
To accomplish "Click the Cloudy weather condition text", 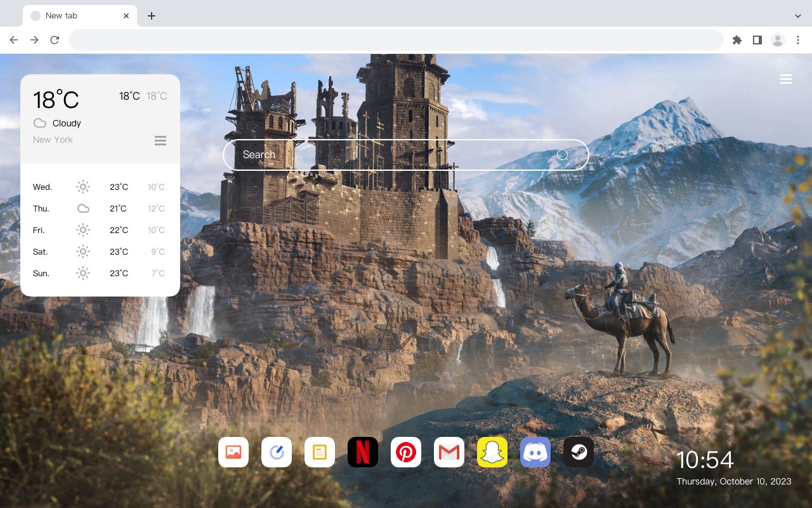I will [x=67, y=123].
